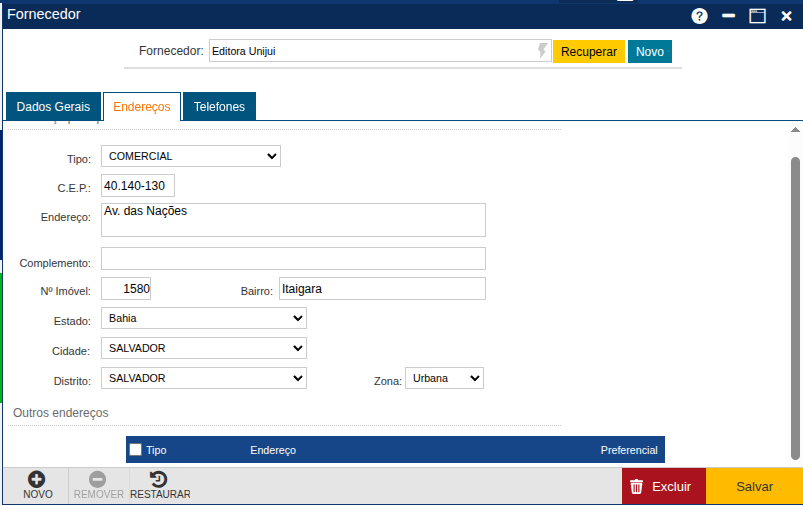Expand the Zona dropdown showing Urbana
This screenshot has height=505, width=803.
pyautogui.click(x=444, y=379)
